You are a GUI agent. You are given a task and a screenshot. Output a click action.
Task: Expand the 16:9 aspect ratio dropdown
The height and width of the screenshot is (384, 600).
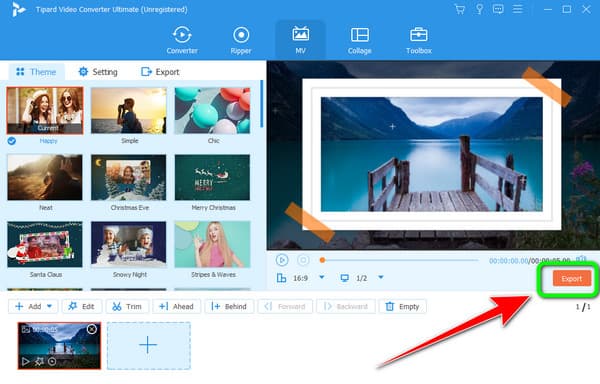(x=322, y=277)
